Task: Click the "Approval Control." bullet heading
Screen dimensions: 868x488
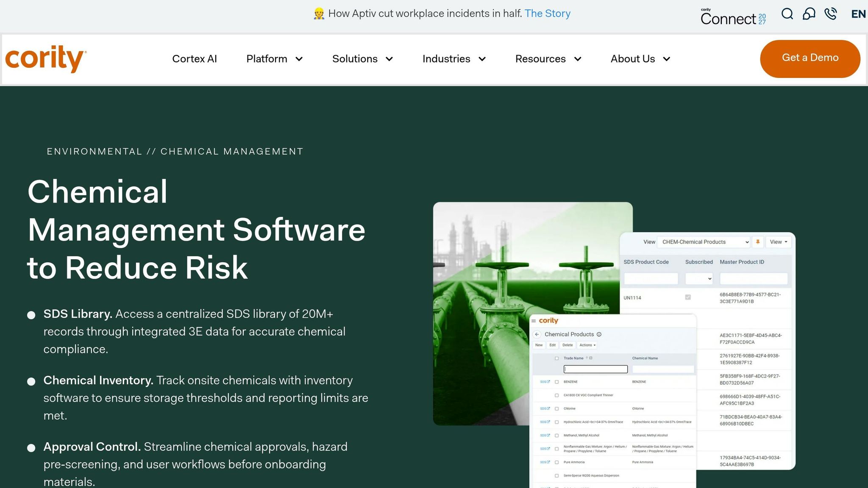Action: click(x=92, y=447)
